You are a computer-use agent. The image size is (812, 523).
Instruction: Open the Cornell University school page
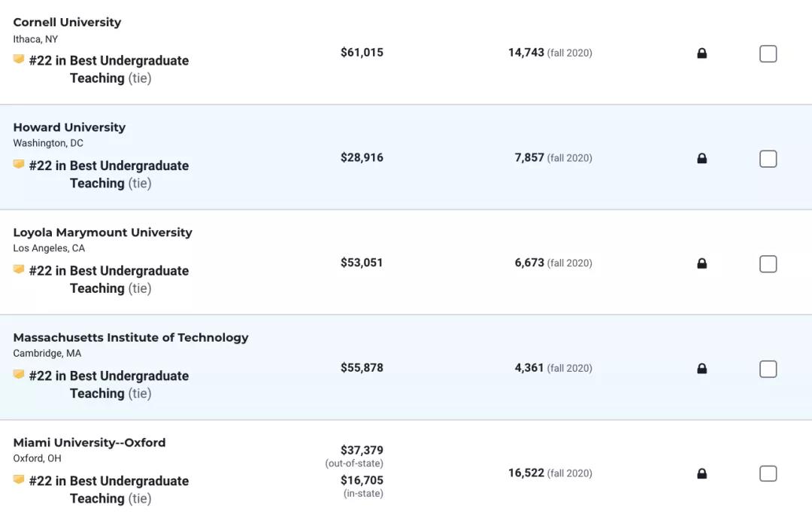tap(67, 23)
